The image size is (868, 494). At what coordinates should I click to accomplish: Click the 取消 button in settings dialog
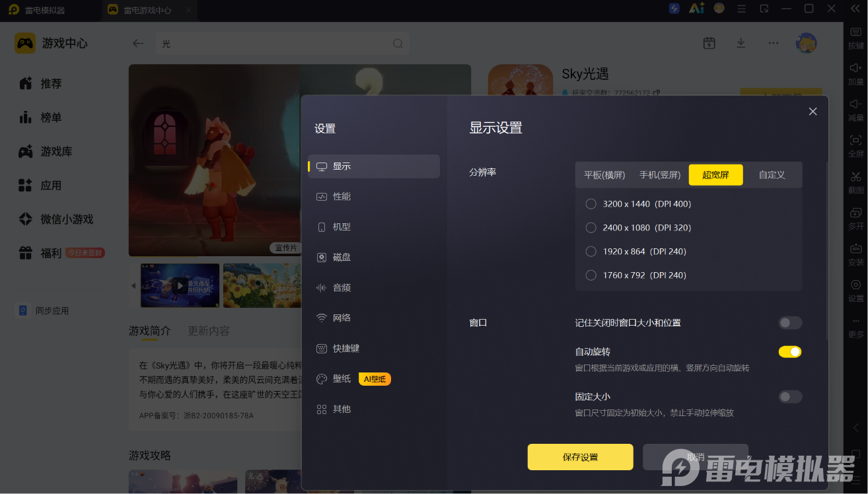click(696, 457)
